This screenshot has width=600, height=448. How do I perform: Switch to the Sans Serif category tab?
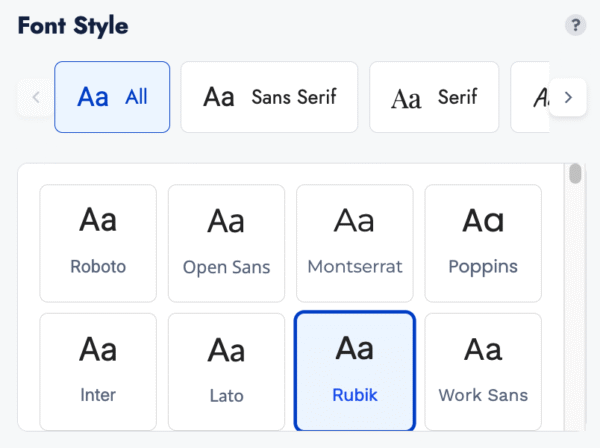click(x=268, y=97)
